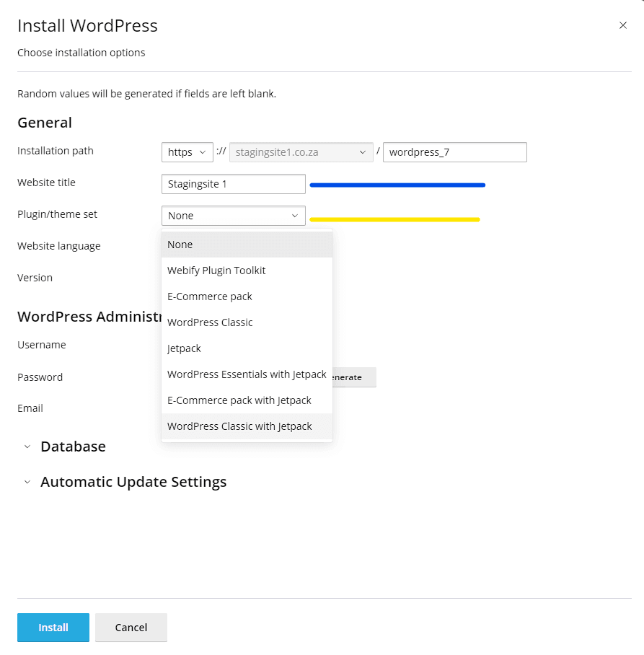Expand Automatic Update Settings section

click(x=27, y=482)
